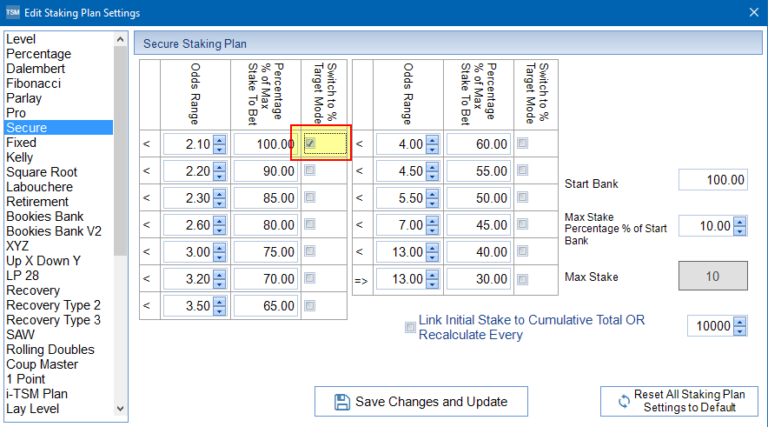Check Target Mode box for 4.50 odds row
768x427 pixels.
click(523, 171)
